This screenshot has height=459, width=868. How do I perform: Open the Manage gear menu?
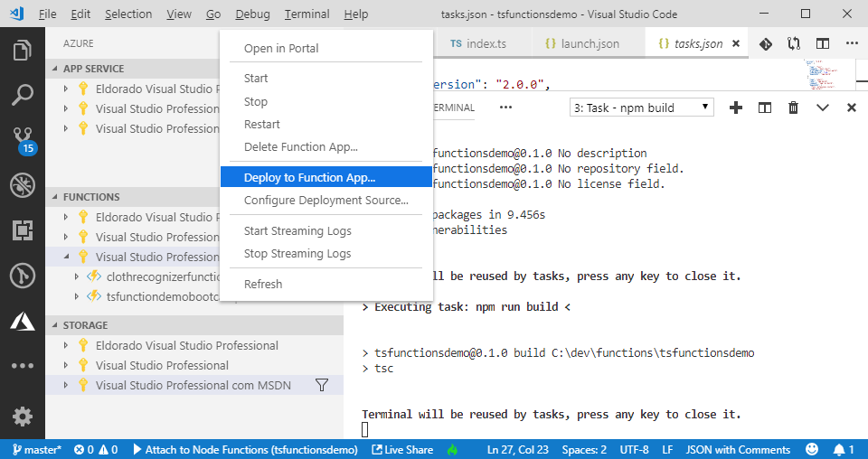22,417
